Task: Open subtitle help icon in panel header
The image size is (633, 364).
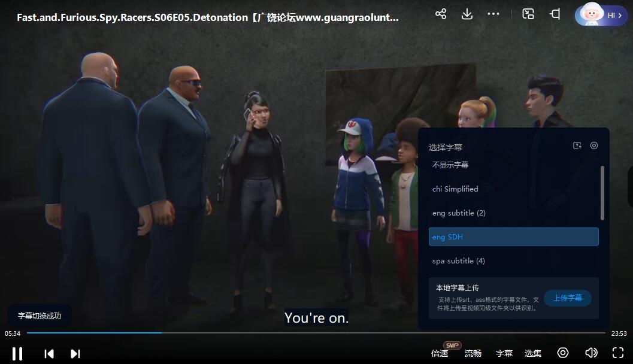Action: (577, 145)
